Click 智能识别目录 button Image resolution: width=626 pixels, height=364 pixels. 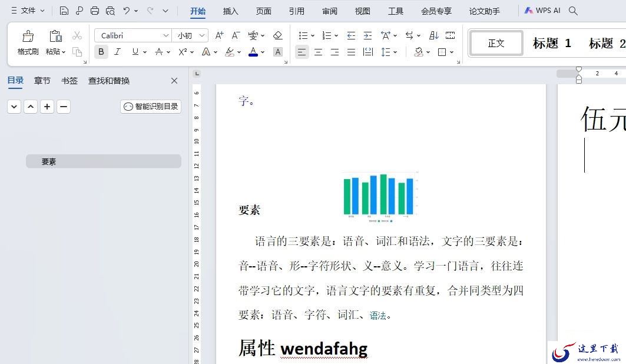click(151, 107)
